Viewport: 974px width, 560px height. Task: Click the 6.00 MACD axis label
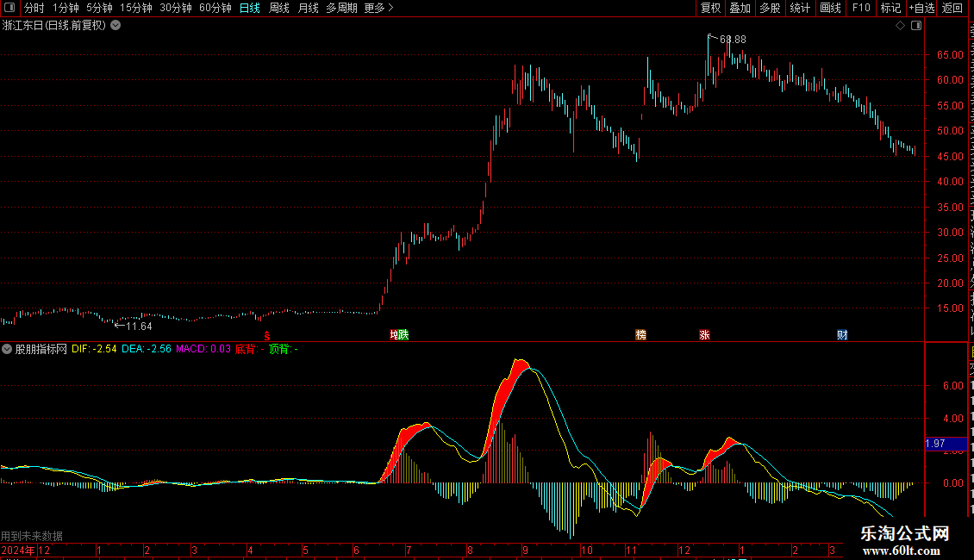(952, 386)
